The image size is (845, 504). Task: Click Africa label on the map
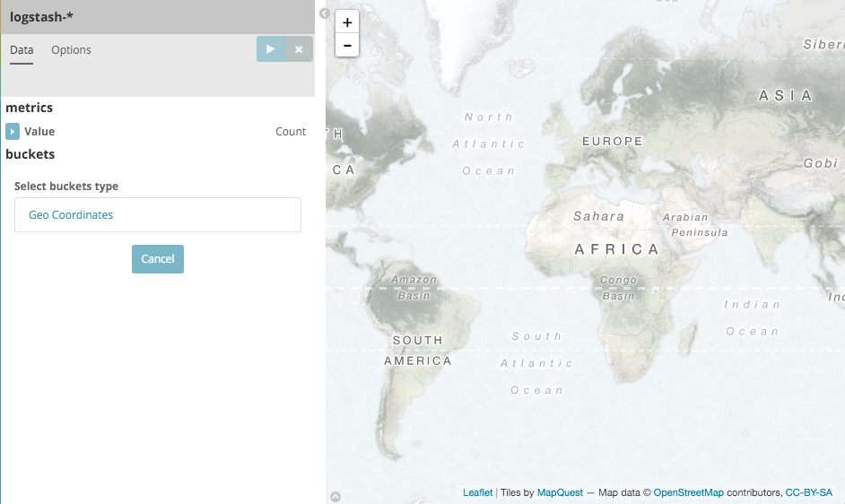point(616,249)
